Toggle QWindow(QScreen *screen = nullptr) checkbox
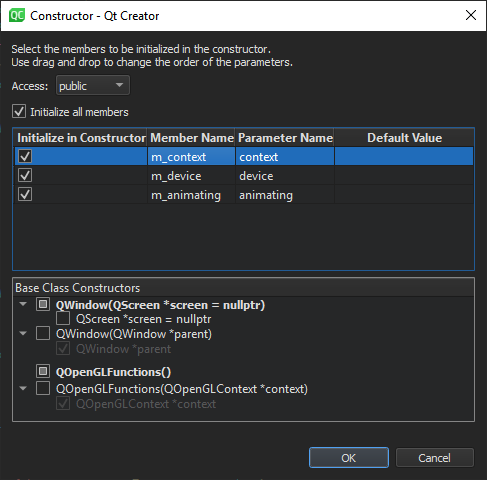487x480 pixels. click(x=43, y=304)
